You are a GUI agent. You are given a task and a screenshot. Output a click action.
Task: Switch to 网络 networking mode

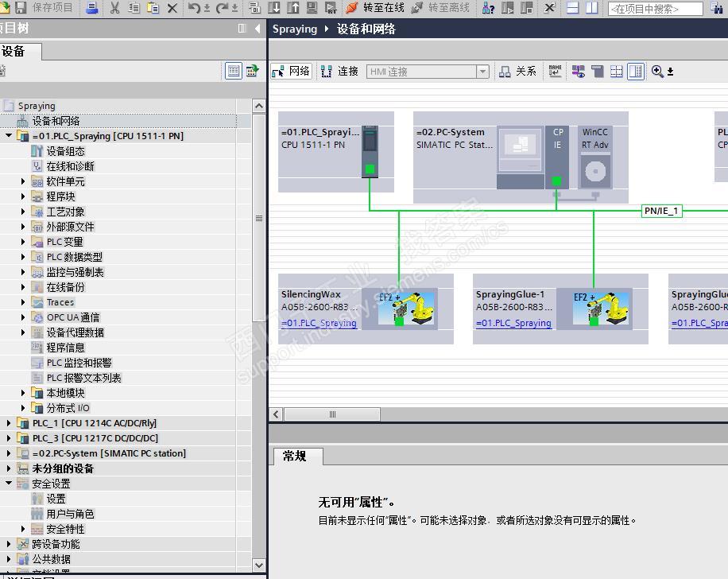pos(292,71)
